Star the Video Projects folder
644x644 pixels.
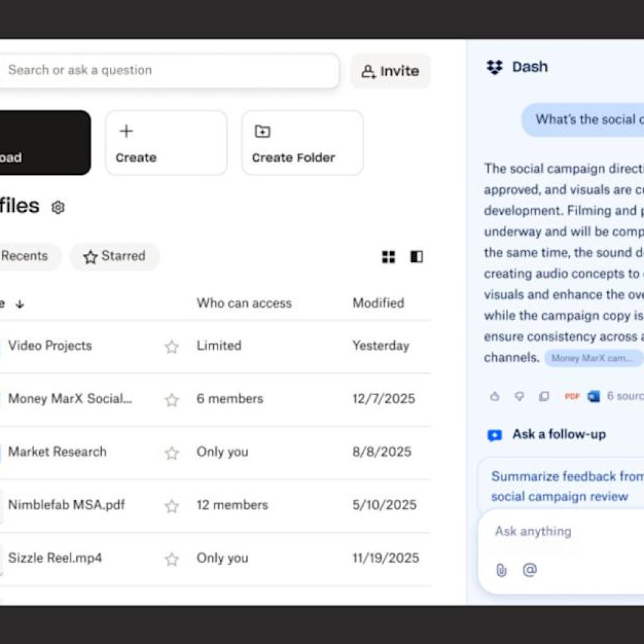pyautogui.click(x=171, y=345)
